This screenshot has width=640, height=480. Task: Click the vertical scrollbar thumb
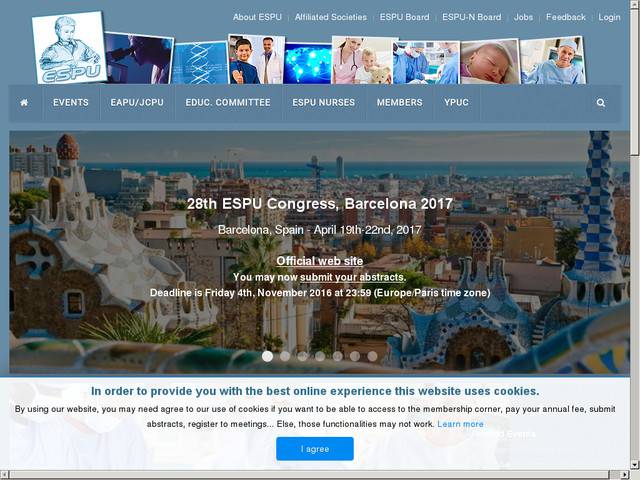[x=635, y=82]
